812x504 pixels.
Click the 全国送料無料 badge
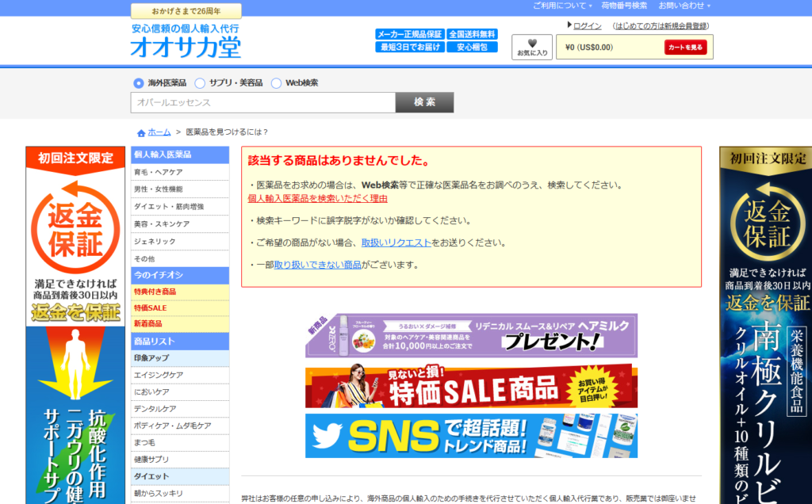[472, 34]
